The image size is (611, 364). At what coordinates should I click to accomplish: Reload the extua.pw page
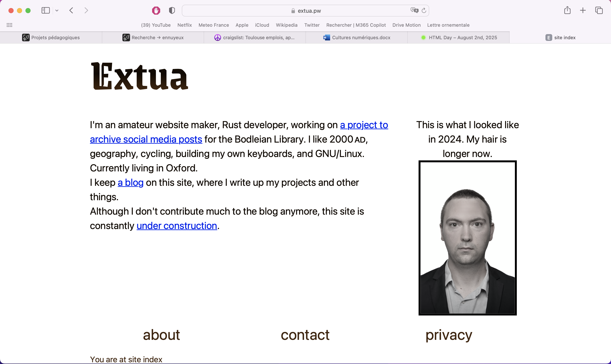[x=424, y=11]
